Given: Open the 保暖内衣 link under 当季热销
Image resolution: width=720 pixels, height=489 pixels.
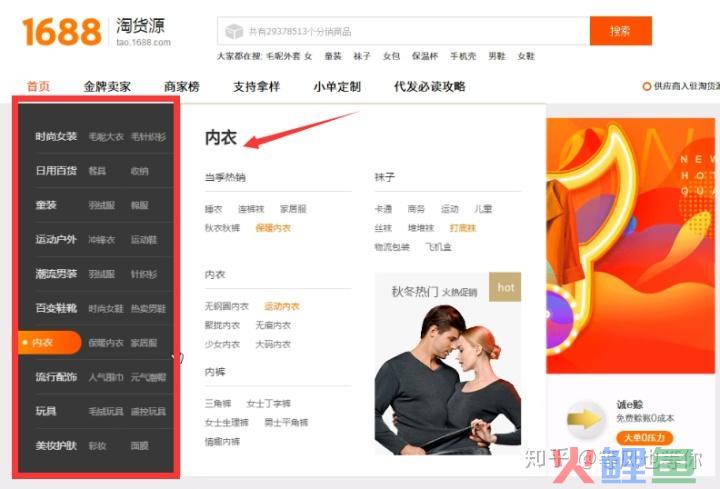Looking at the screenshot, I should [272, 228].
